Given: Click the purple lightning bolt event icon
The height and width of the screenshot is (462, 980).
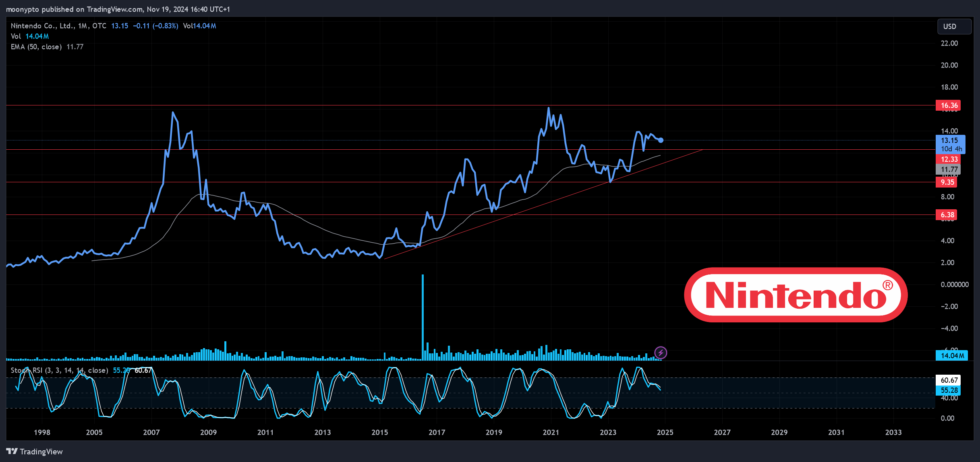Looking at the screenshot, I should point(661,353).
